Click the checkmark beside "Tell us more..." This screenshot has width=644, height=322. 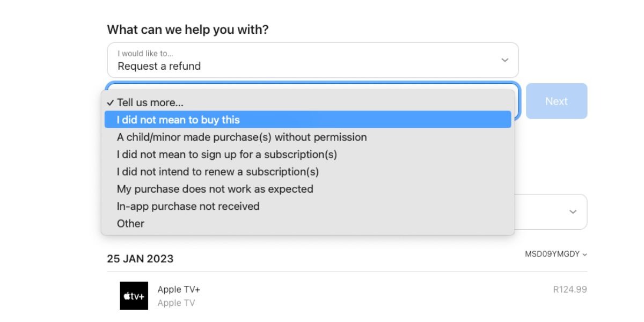coord(111,102)
